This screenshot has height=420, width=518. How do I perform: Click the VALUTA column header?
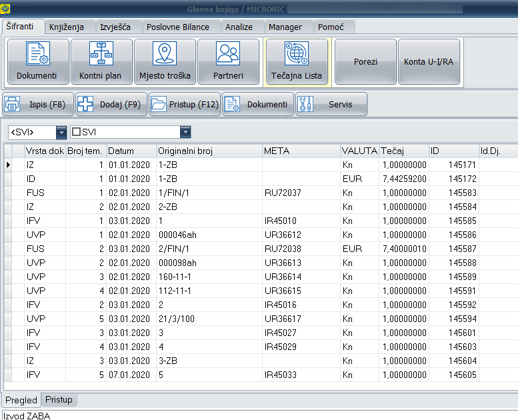360,151
